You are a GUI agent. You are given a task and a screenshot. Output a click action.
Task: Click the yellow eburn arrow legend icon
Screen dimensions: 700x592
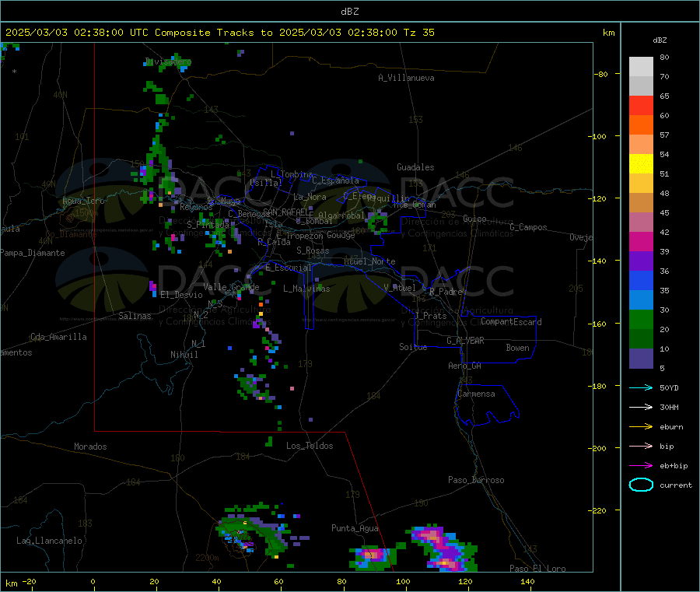tap(641, 426)
